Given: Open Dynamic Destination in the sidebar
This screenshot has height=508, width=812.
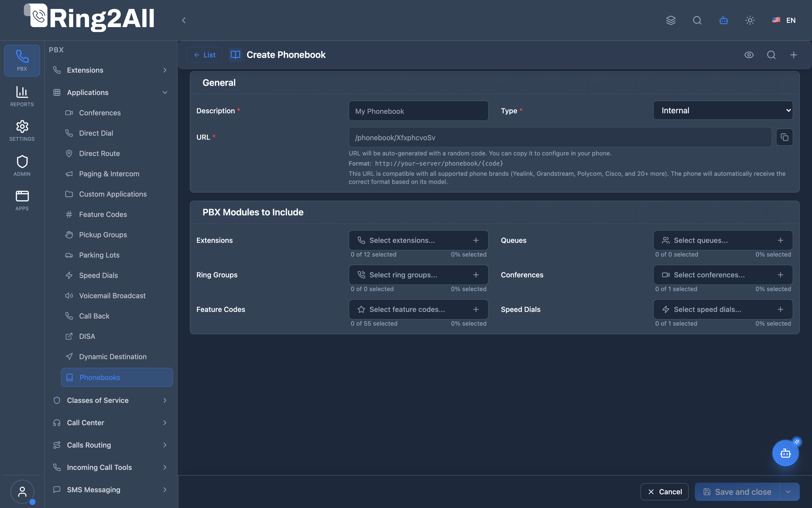Looking at the screenshot, I should click(x=117, y=357).
